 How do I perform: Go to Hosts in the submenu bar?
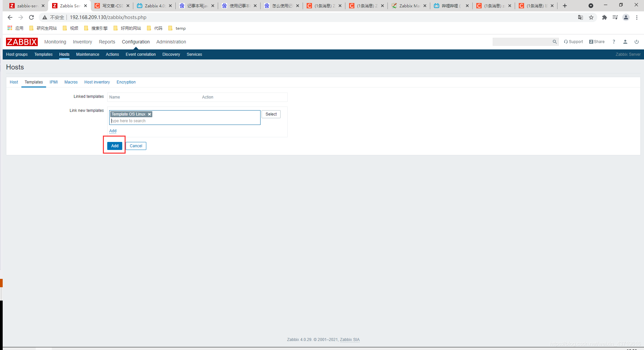pos(64,54)
